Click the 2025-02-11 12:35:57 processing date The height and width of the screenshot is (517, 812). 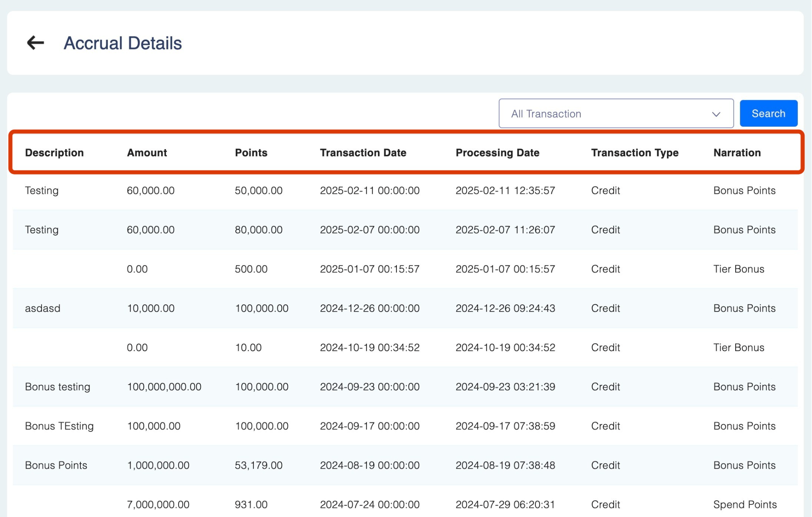coord(505,190)
